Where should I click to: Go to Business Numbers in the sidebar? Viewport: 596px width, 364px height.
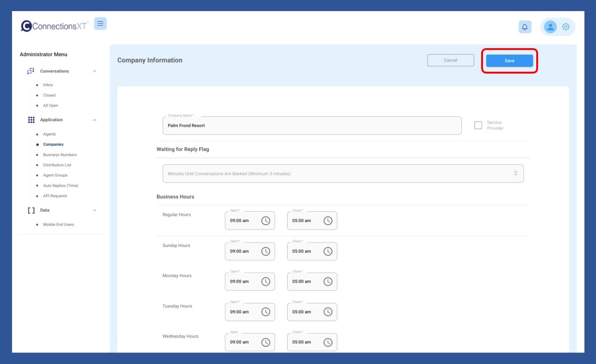click(60, 155)
